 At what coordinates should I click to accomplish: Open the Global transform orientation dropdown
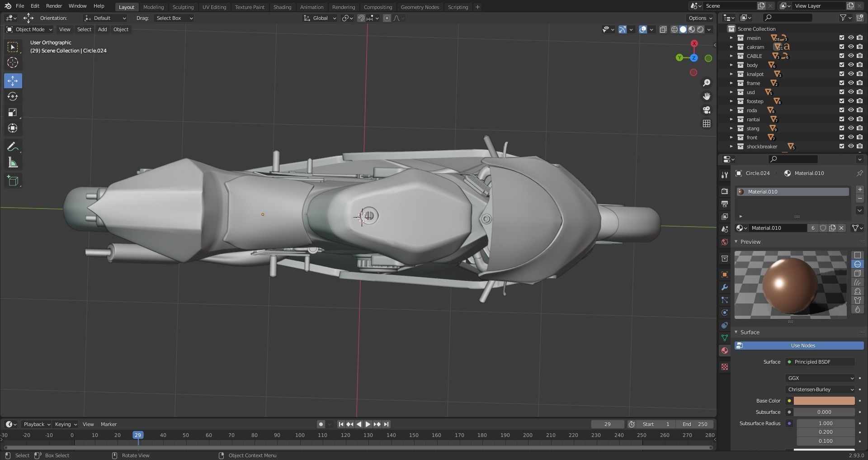[320, 18]
